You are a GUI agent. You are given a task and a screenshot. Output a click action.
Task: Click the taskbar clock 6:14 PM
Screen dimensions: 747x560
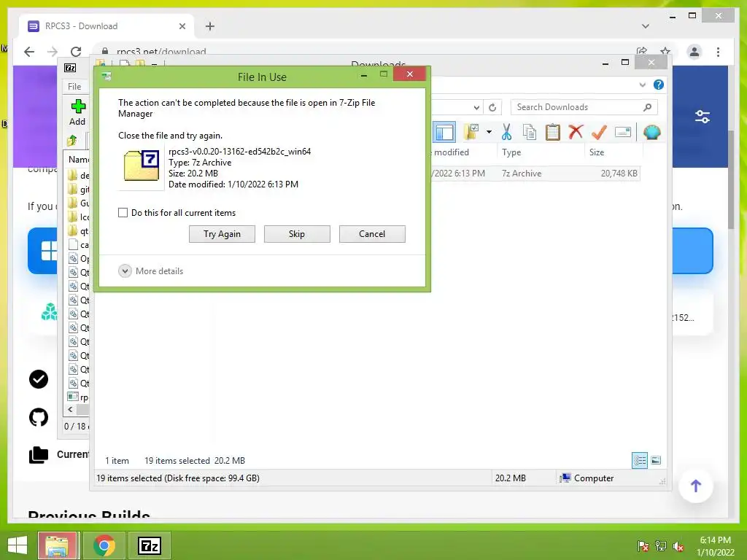click(715, 540)
